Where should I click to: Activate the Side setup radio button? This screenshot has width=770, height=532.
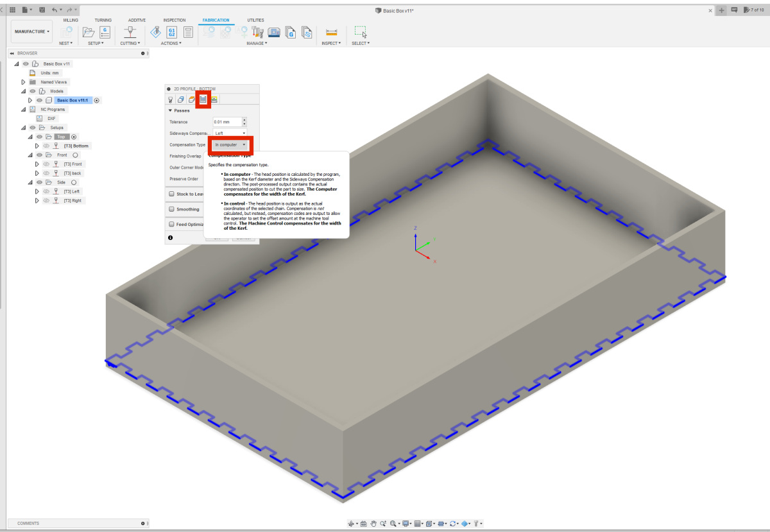pyautogui.click(x=73, y=182)
